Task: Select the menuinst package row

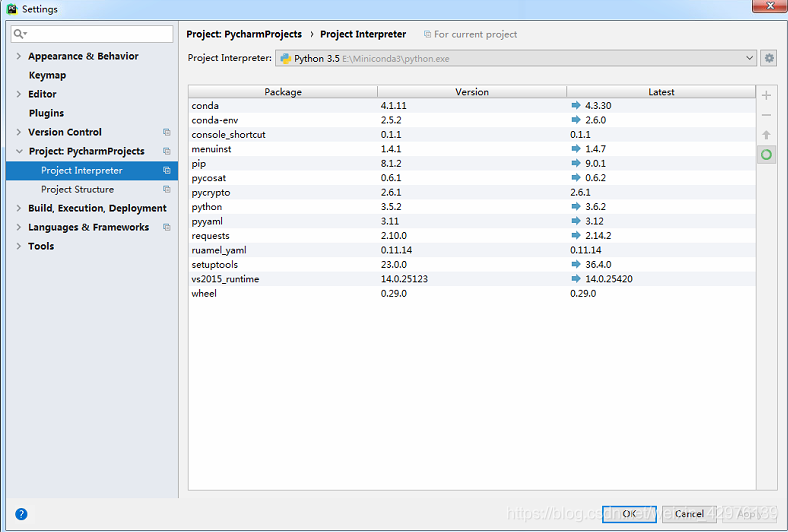Action: (x=472, y=149)
